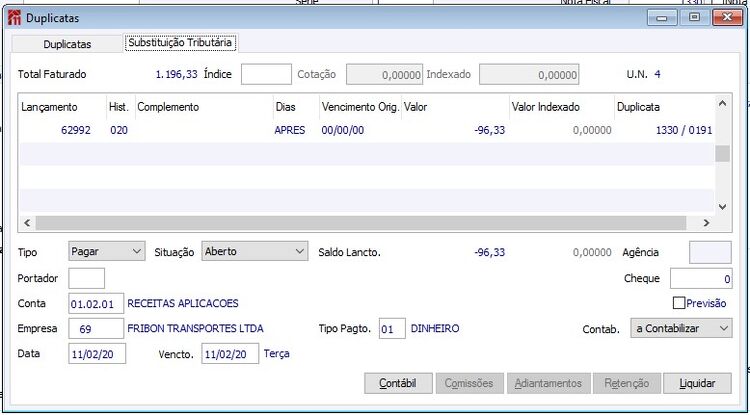Click the Cheque input field
Viewport: 750px width, 415px height.
701,279
